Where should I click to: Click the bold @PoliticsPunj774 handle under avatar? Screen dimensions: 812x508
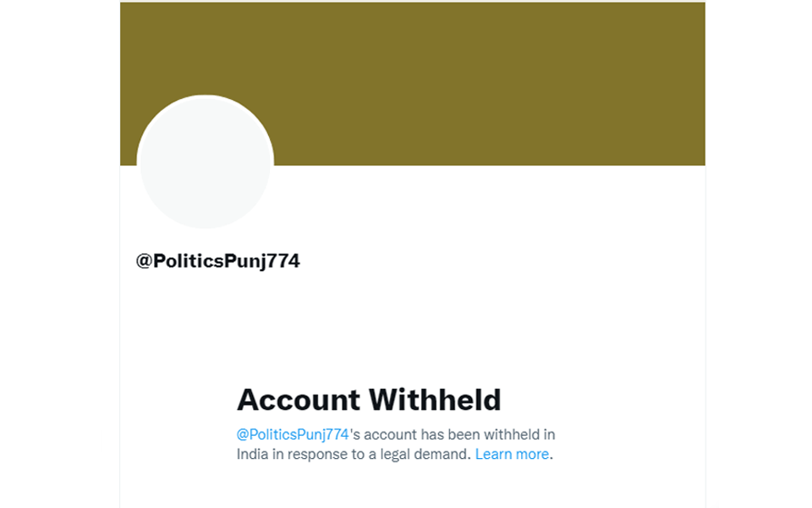tap(217, 261)
